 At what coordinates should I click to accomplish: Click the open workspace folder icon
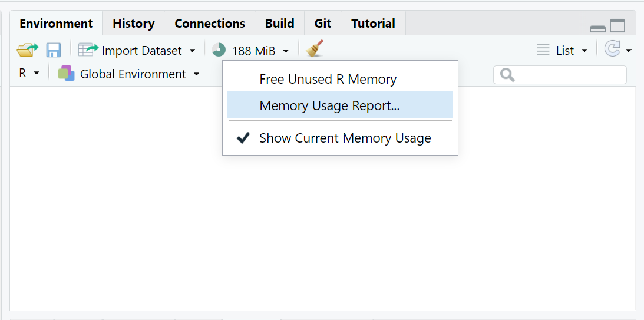tap(27, 50)
